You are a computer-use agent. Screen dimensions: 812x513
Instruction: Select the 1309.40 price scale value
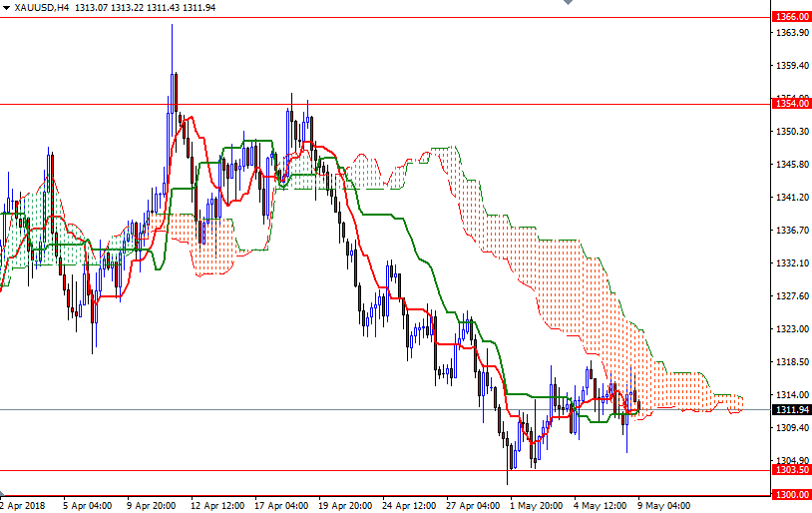[792, 427]
